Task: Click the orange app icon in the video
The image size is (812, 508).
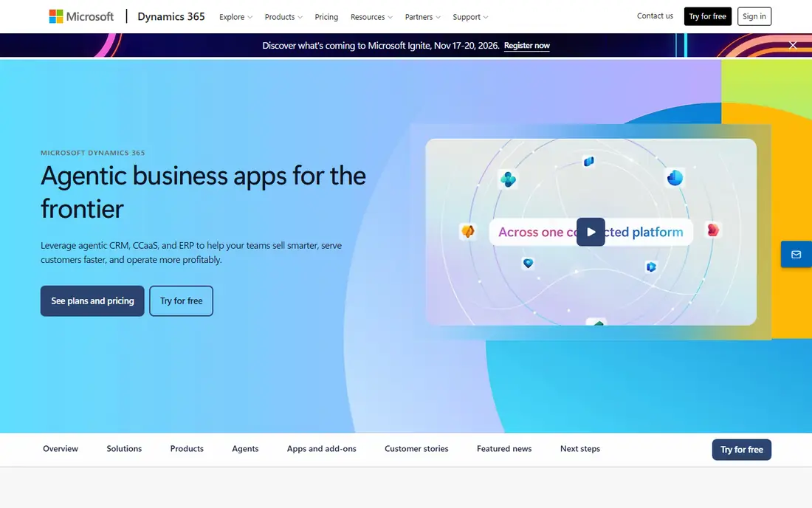Action: coord(468,231)
